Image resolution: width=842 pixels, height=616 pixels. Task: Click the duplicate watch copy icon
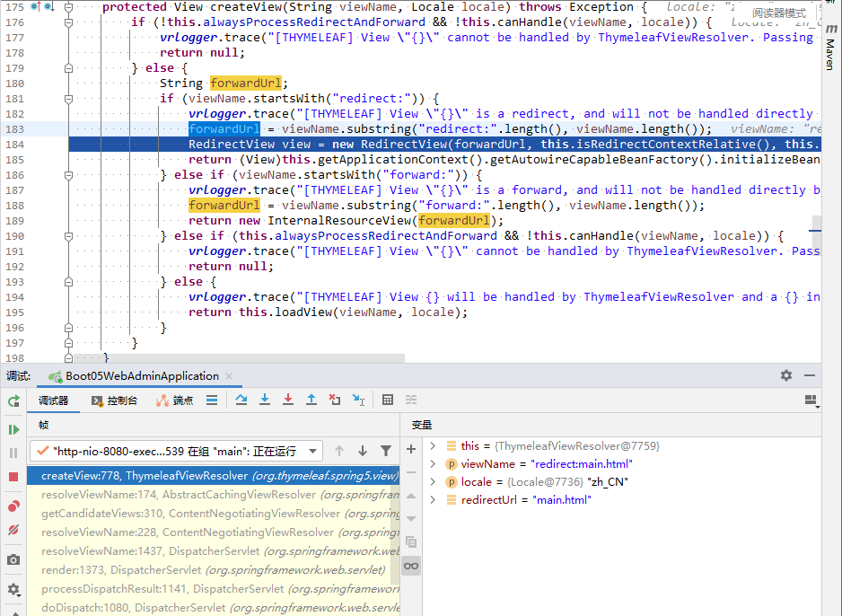[x=411, y=541]
